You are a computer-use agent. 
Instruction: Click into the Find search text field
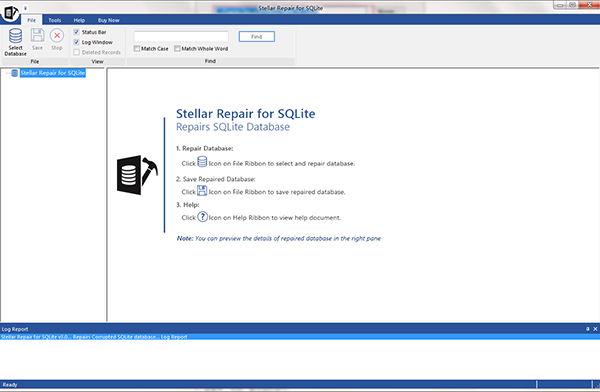coord(181,37)
